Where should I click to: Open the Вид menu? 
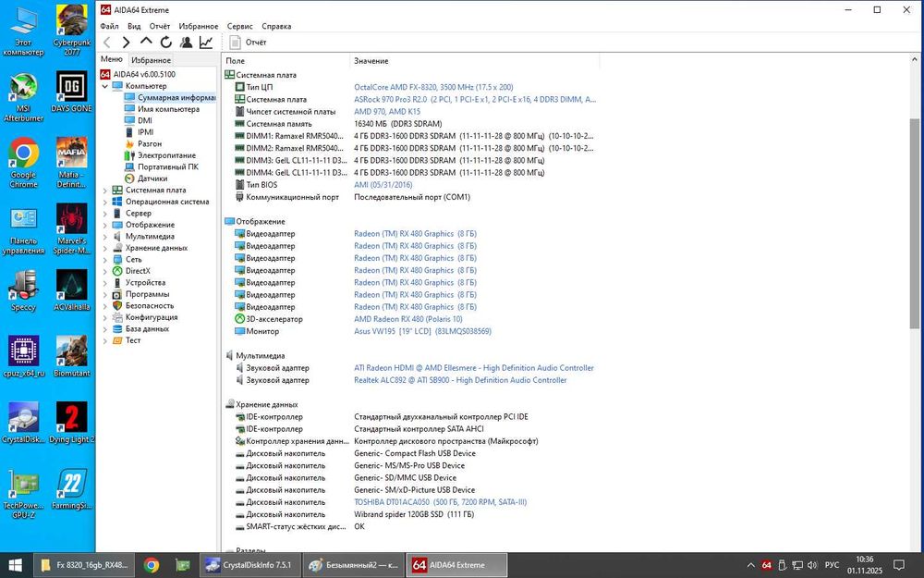coord(134,26)
